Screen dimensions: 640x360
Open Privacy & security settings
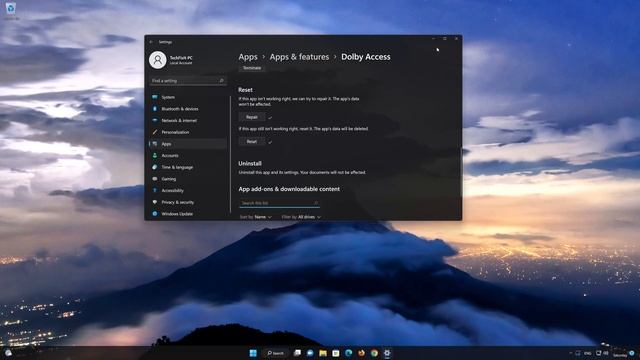pos(189,202)
